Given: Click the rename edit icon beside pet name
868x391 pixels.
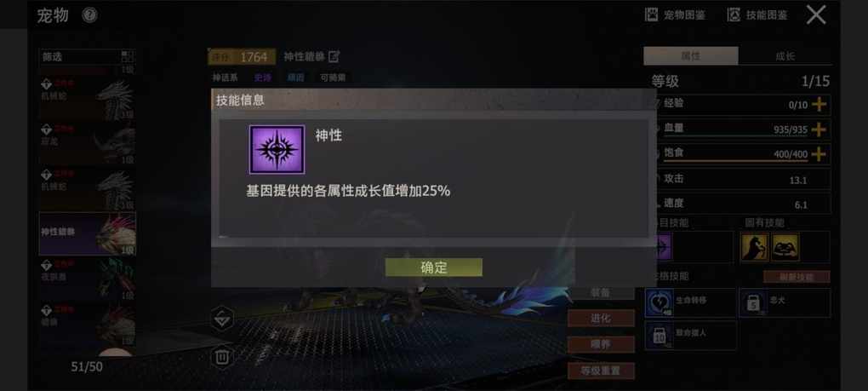Looking at the screenshot, I should (x=334, y=56).
